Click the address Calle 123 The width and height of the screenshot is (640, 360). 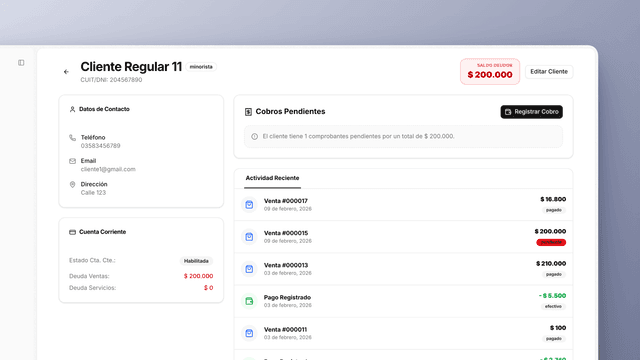coord(93,193)
